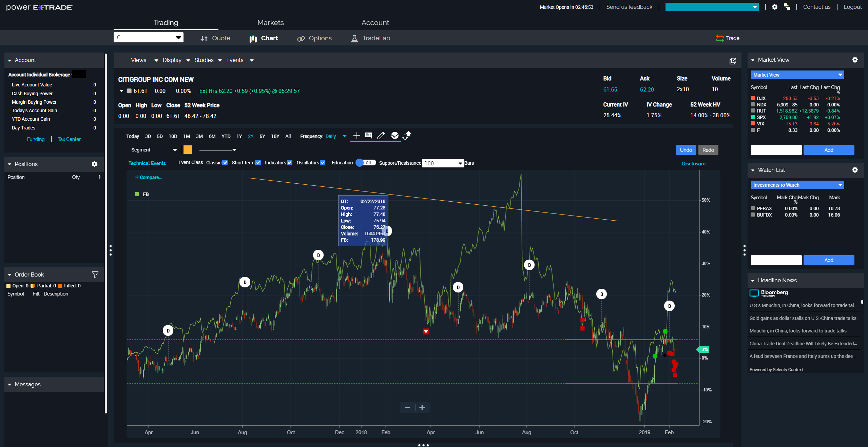
Task: Click the Undo button
Action: pos(686,150)
